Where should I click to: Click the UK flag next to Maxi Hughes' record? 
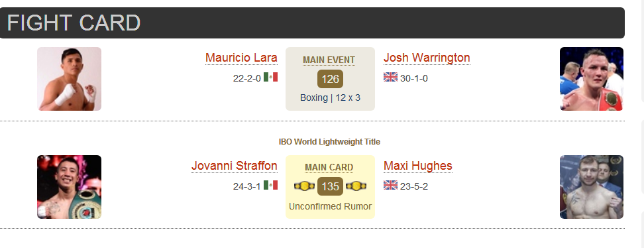click(x=391, y=185)
